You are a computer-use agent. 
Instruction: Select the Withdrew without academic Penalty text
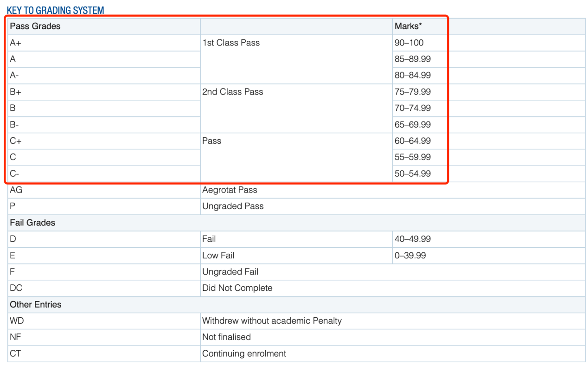pyautogui.click(x=272, y=321)
